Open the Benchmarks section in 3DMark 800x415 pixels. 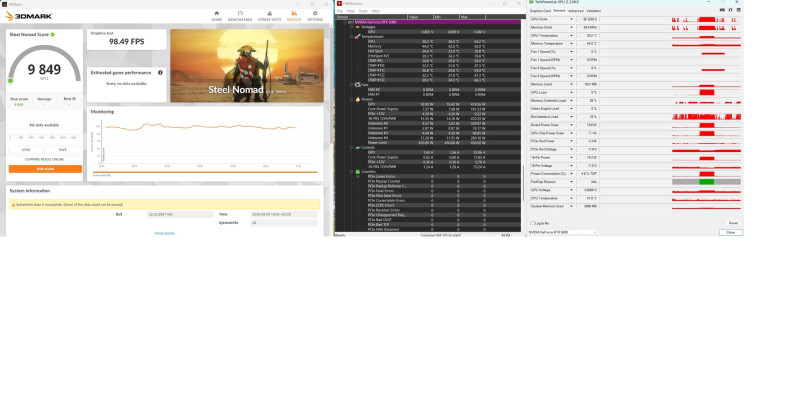240,16
